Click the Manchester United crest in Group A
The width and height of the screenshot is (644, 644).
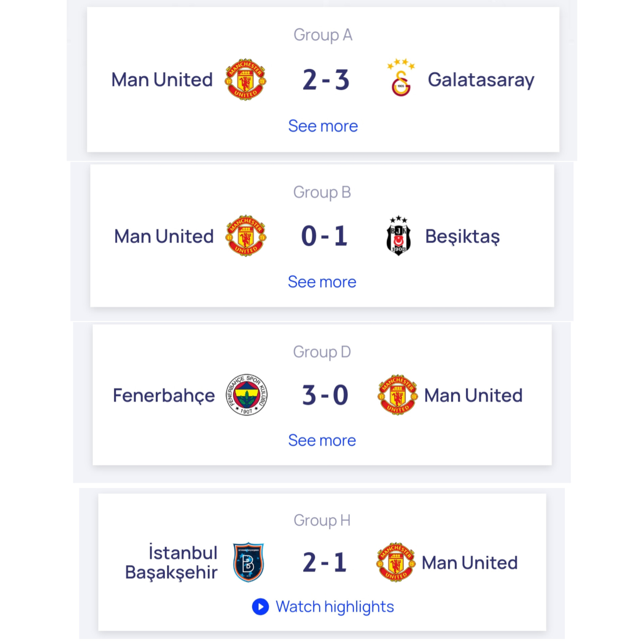[x=246, y=79]
